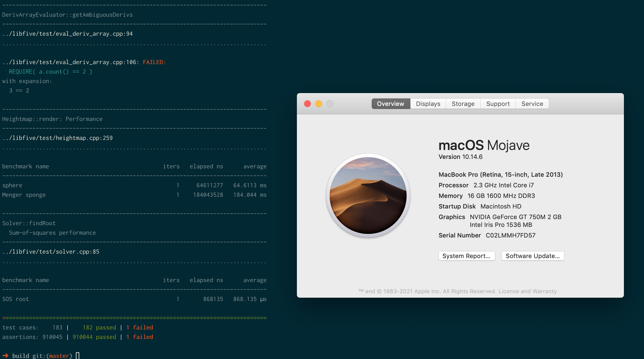Place cursor at the build git master prompt
Image resolution: width=644 pixels, height=359 pixels.
coord(78,355)
